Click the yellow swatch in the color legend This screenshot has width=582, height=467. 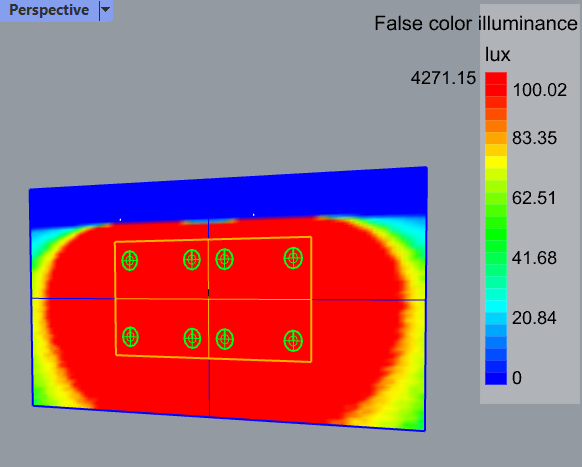[496, 162]
